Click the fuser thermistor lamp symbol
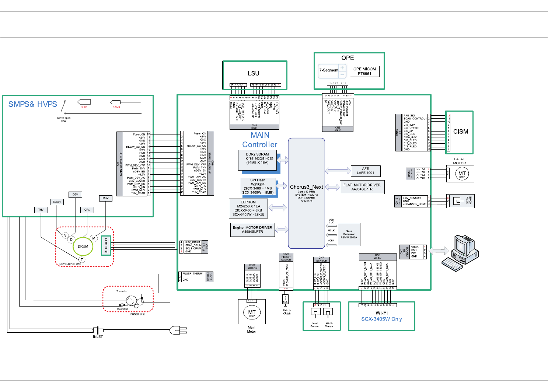The height and width of the screenshot is (392, 548). point(132,301)
